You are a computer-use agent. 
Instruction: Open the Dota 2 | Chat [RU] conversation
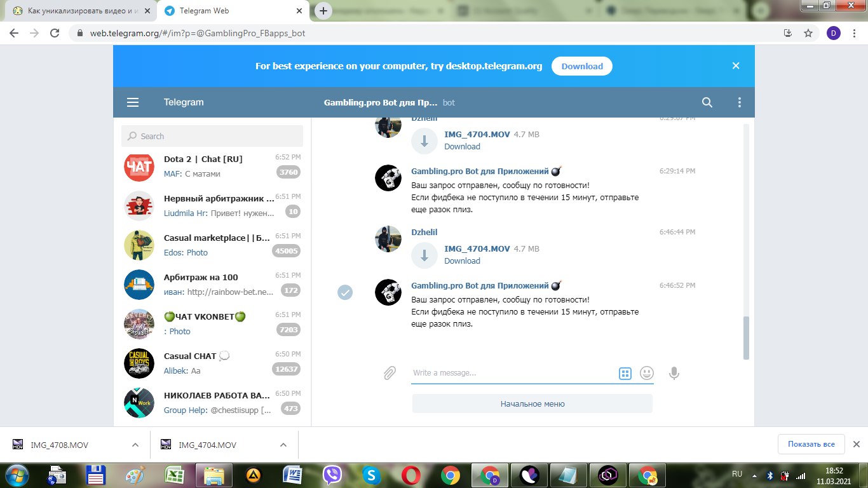(x=212, y=166)
